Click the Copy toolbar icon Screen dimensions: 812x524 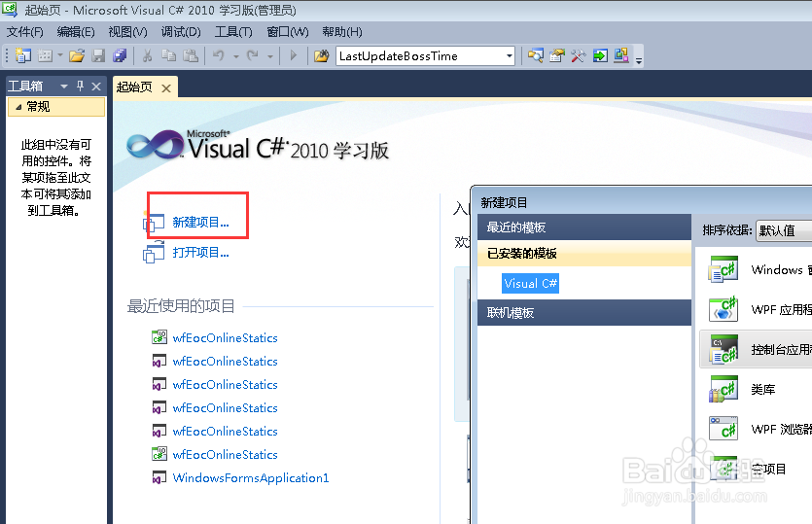coord(169,55)
